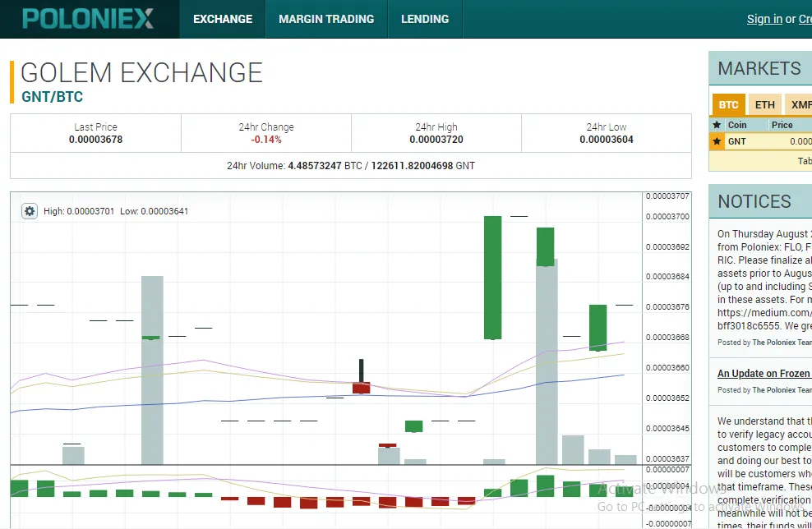
Task: Click the 0.00003700 price axis label
Action: 667,216
